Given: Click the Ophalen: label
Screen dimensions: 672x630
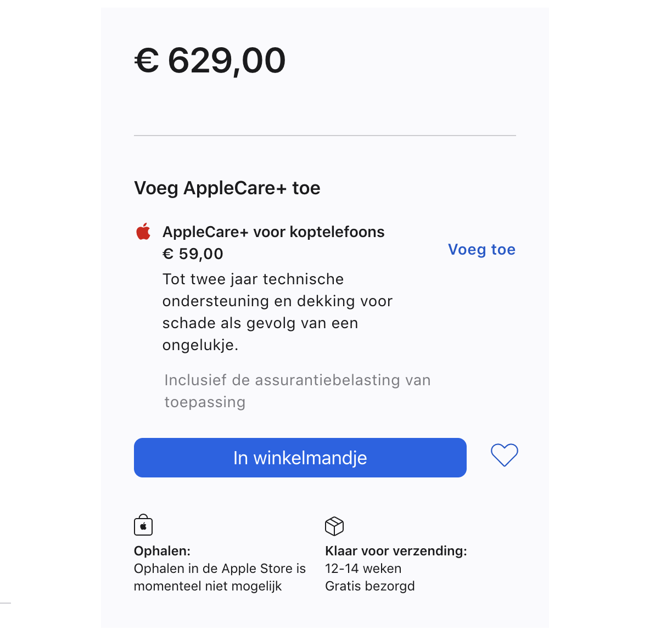Looking at the screenshot, I should (x=162, y=551).
